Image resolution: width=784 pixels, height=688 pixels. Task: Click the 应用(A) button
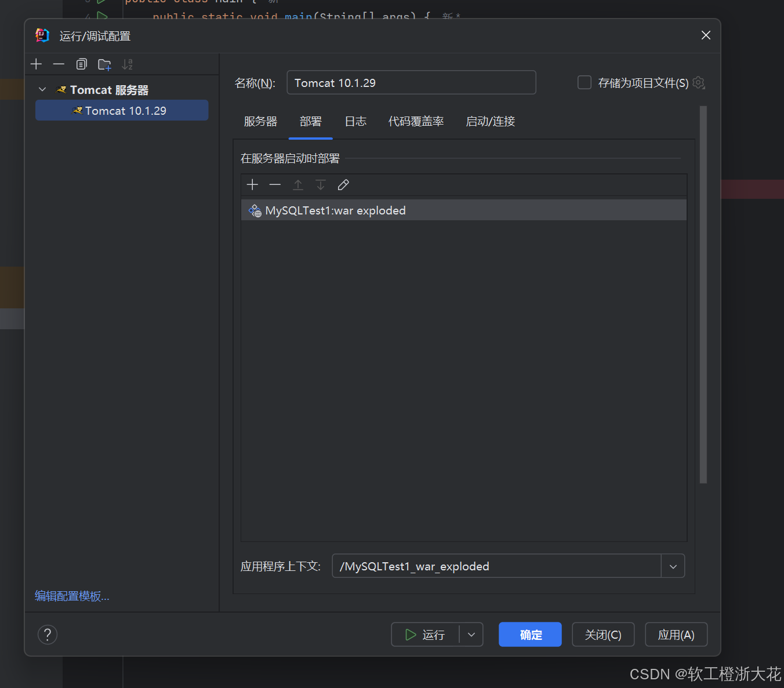click(676, 635)
